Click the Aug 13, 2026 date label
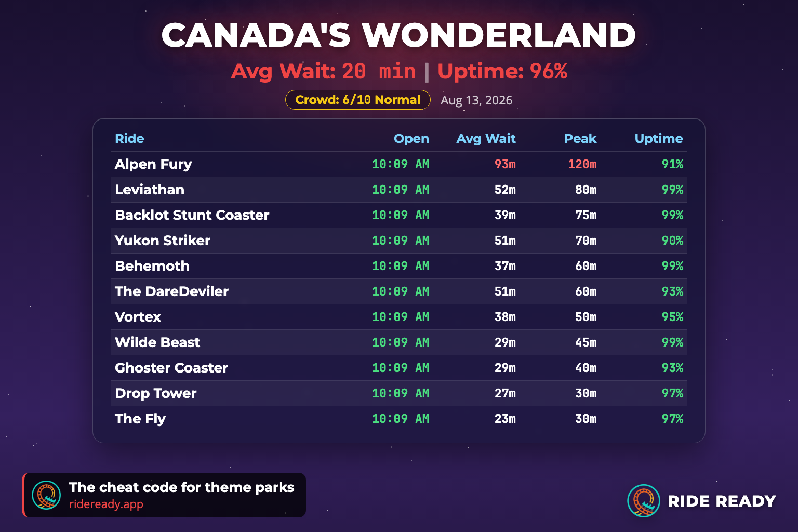The height and width of the screenshot is (532, 798). coord(476,100)
